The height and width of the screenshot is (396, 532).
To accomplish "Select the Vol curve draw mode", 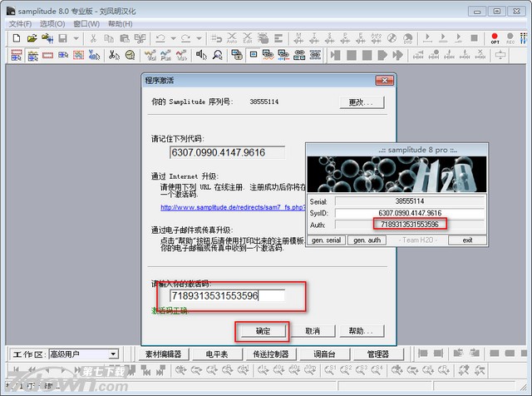I will [150, 55].
